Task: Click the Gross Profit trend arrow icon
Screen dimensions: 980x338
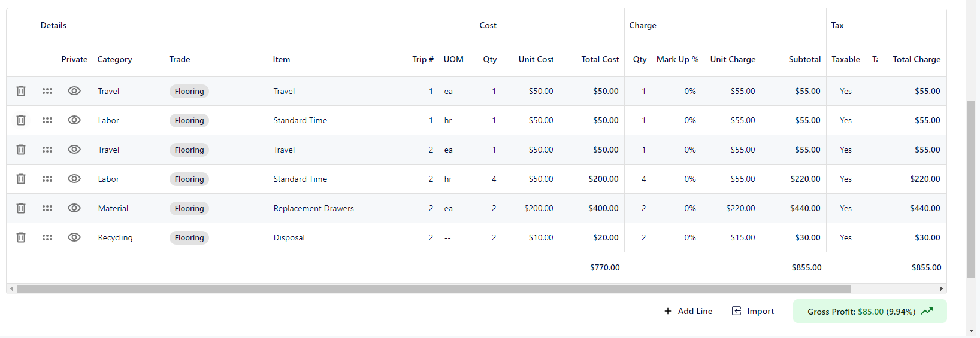Action: pos(927,311)
